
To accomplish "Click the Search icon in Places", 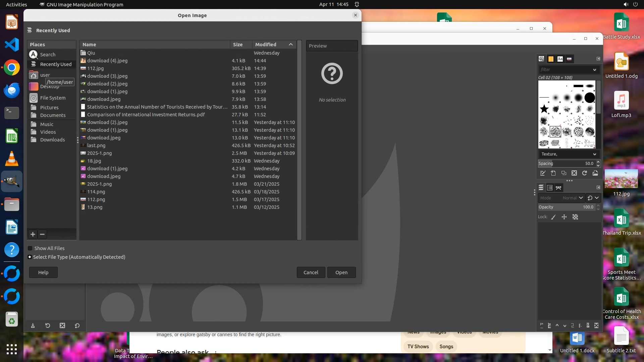I will (34, 55).
